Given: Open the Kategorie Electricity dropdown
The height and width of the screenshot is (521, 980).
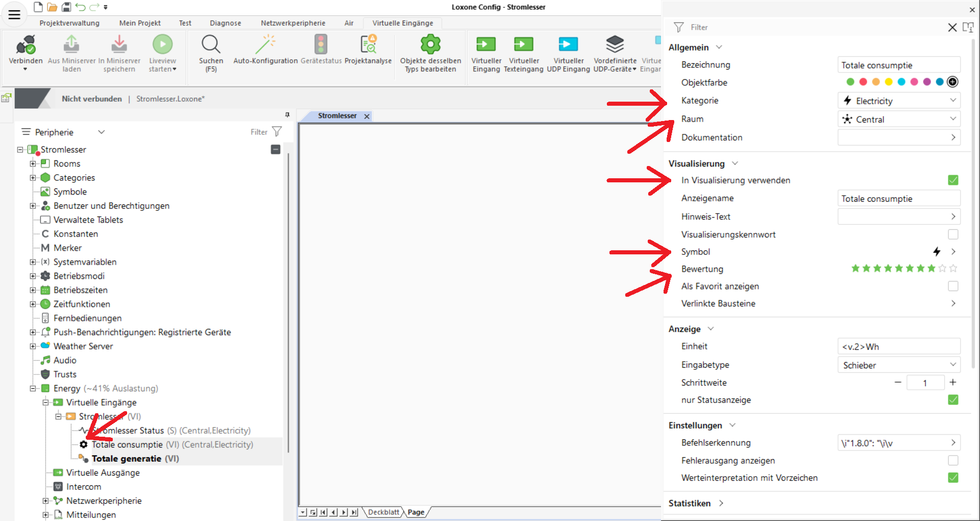Looking at the screenshot, I should coord(899,101).
